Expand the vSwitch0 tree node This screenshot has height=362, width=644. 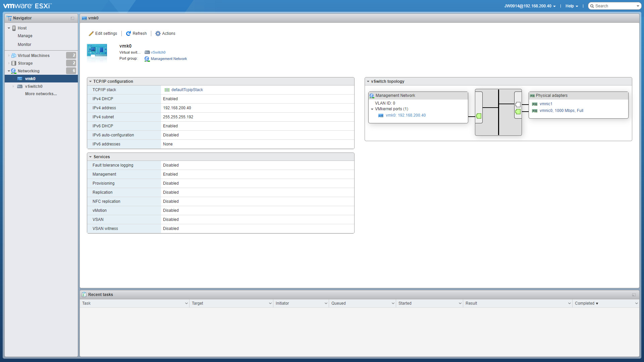pos(13,86)
